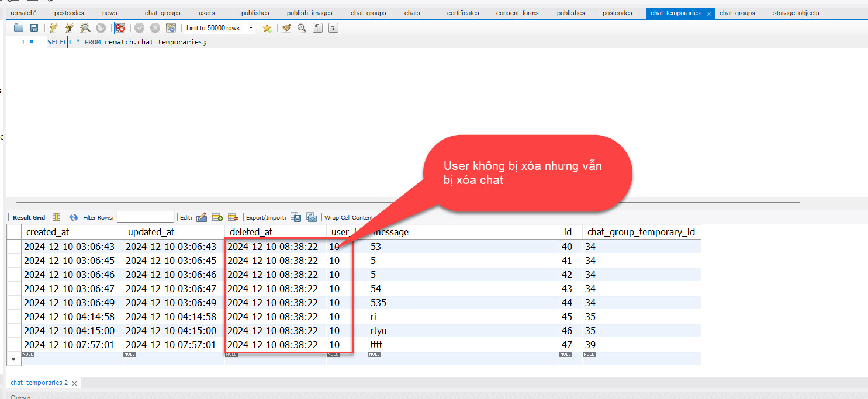Screen dimensions: 868x399
Task: Toggle the auto-commit mode button
Action: [171, 28]
